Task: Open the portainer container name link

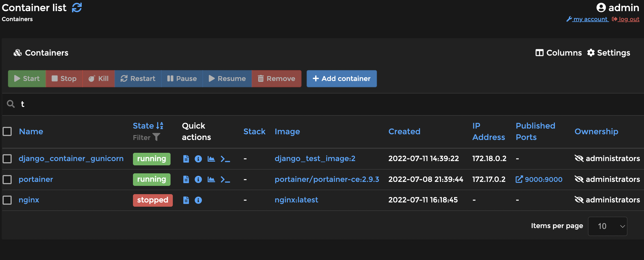Action: (36, 179)
